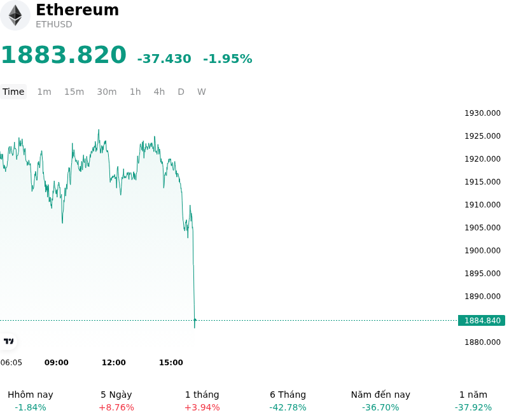Switch to the weekly W interval

click(201, 92)
